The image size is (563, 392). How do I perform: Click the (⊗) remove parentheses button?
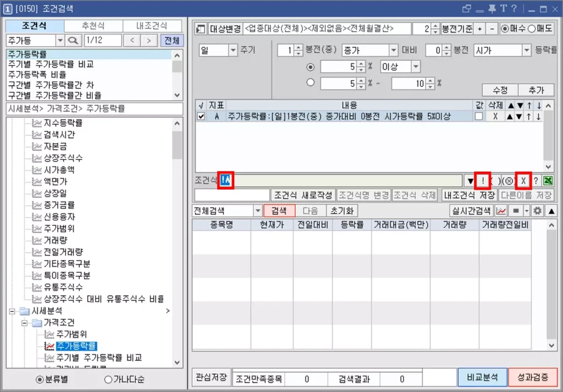509,181
